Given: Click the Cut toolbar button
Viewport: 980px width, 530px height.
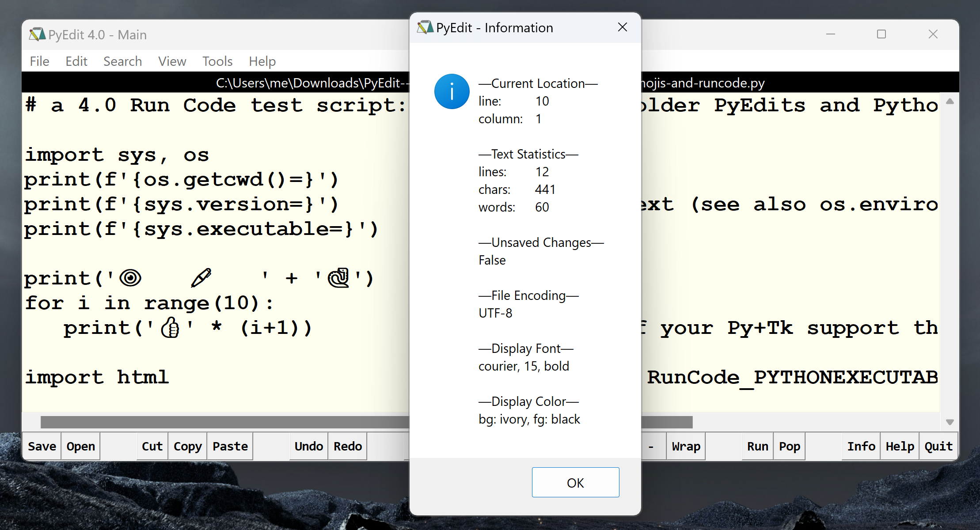Looking at the screenshot, I should click(152, 446).
